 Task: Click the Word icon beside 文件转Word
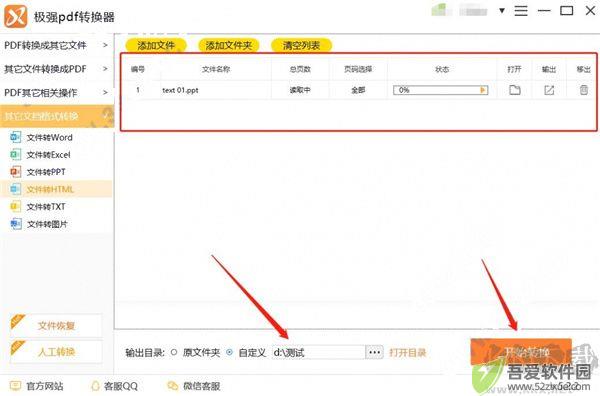pyautogui.click(x=15, y=137)
